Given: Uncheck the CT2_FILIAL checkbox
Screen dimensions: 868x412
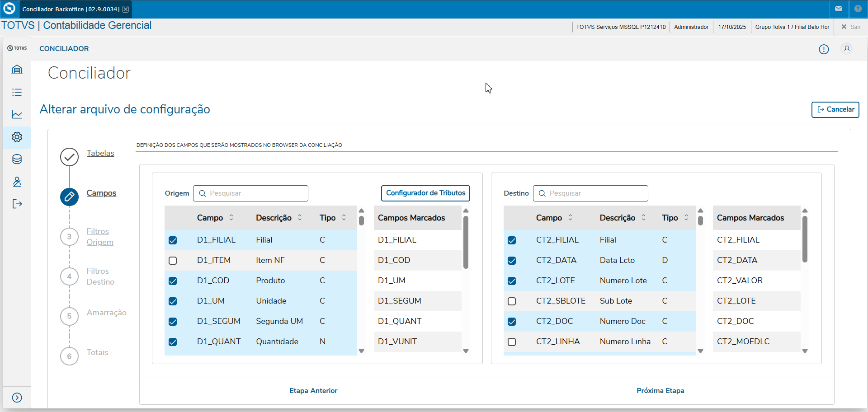Looking at the screenshot, I should [x=512, y=240].
